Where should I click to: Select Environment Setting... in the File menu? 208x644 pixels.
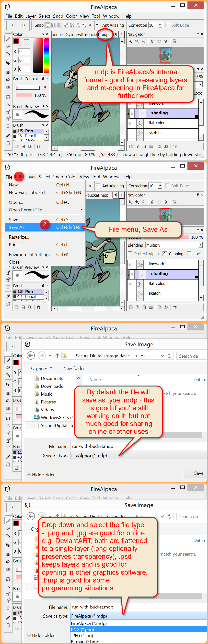click(x=45, y=255)
